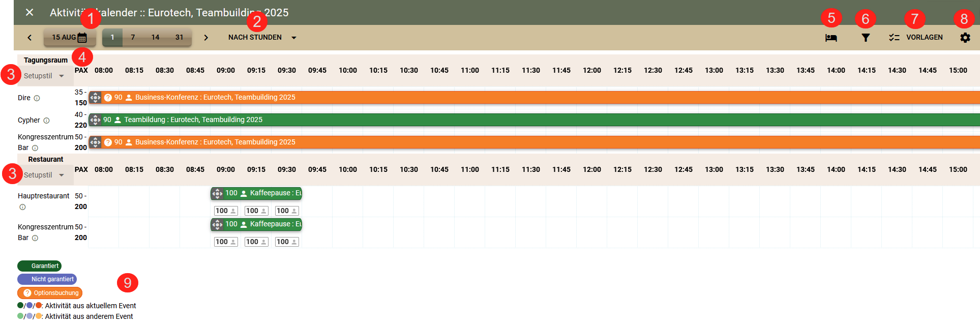This screenshot has width=980, height=325.
Task: Open the date picker on 15 AUG
Action: point(69,38)
